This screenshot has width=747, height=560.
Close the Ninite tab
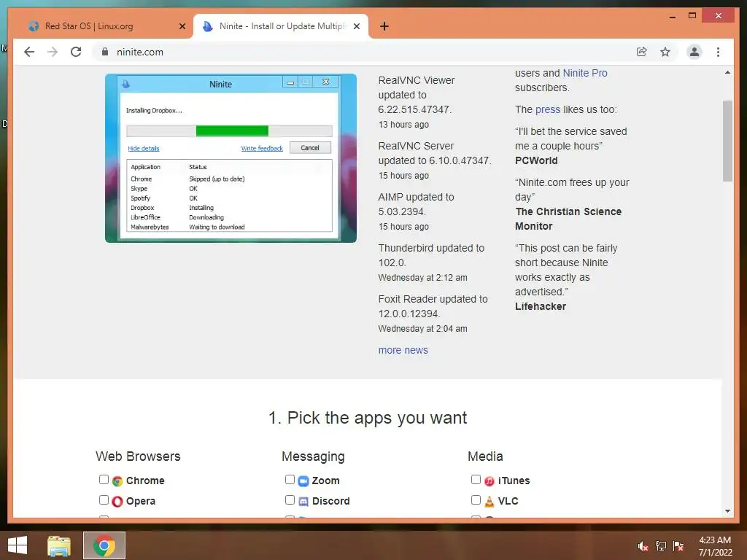[x=356, y=26]
